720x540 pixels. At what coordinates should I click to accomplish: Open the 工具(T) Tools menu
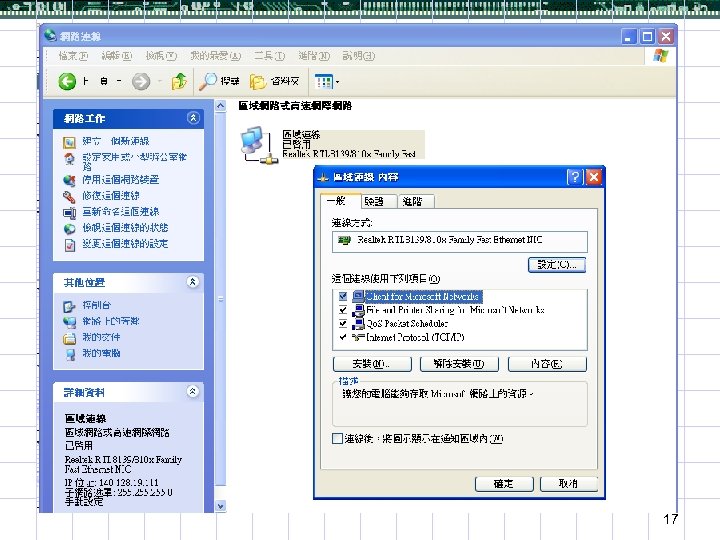[x=270, y=56]
